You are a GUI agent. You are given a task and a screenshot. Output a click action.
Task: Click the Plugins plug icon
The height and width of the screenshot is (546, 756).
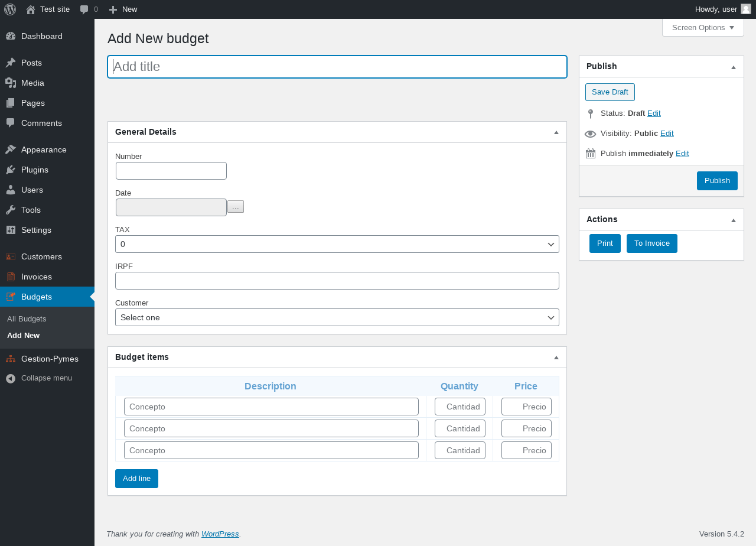(x=11, y=170)
